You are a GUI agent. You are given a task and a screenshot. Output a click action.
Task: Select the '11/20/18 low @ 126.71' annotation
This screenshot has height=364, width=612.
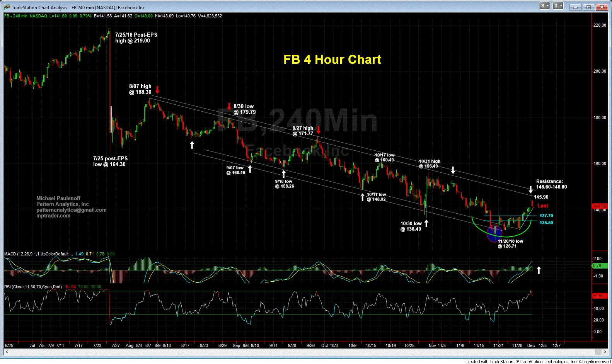(510, 243)
